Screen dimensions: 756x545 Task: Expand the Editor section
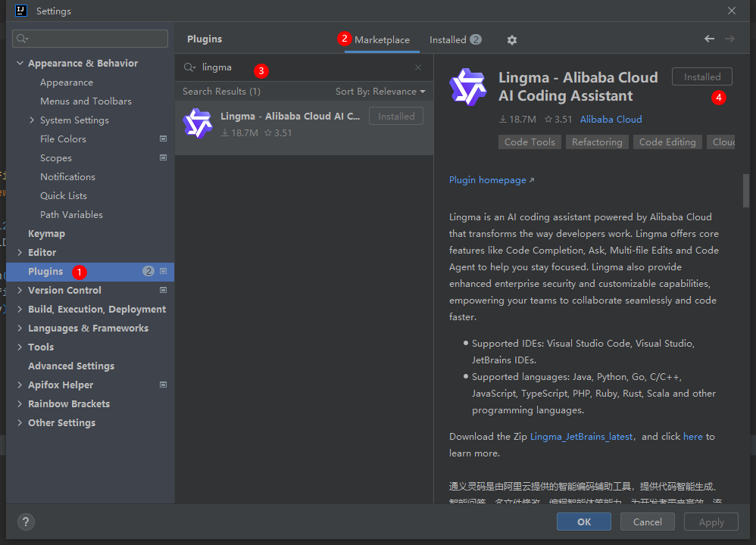(x=20, y=252)
